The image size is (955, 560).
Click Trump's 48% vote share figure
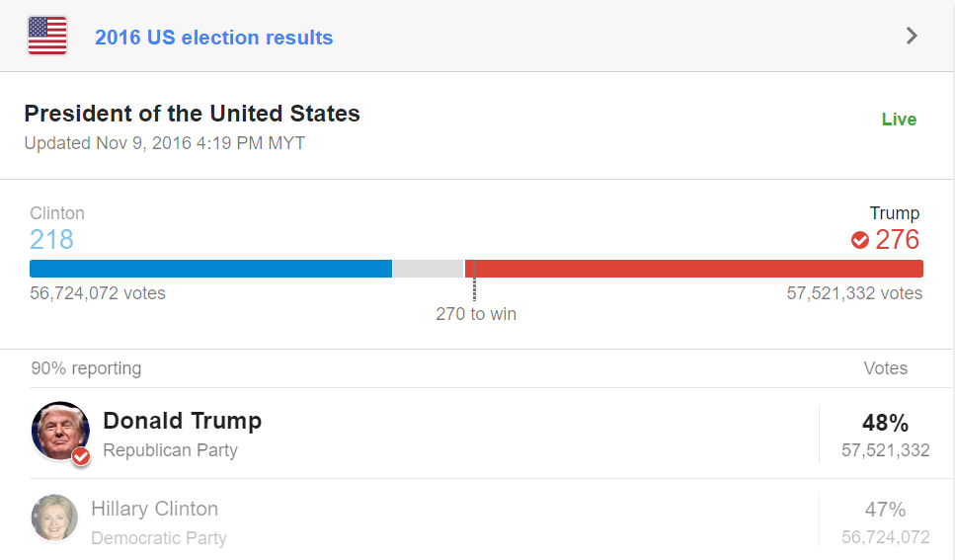point(885,424)
